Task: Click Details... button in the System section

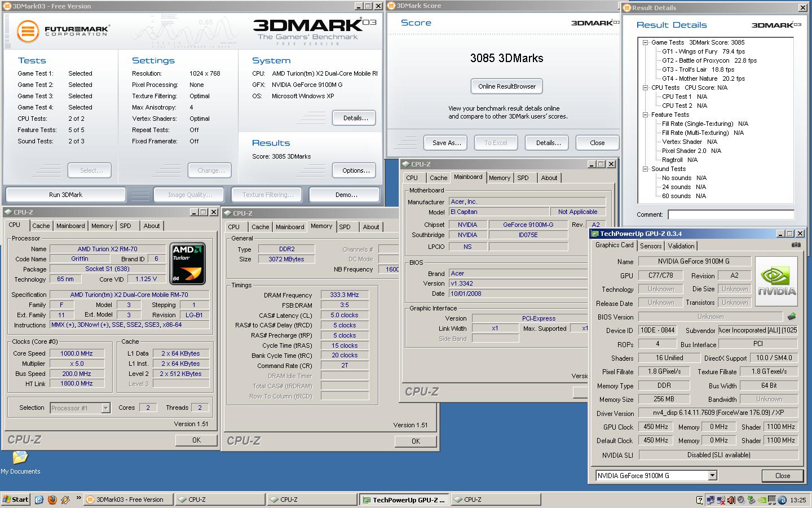Action: tap(355, 118)
